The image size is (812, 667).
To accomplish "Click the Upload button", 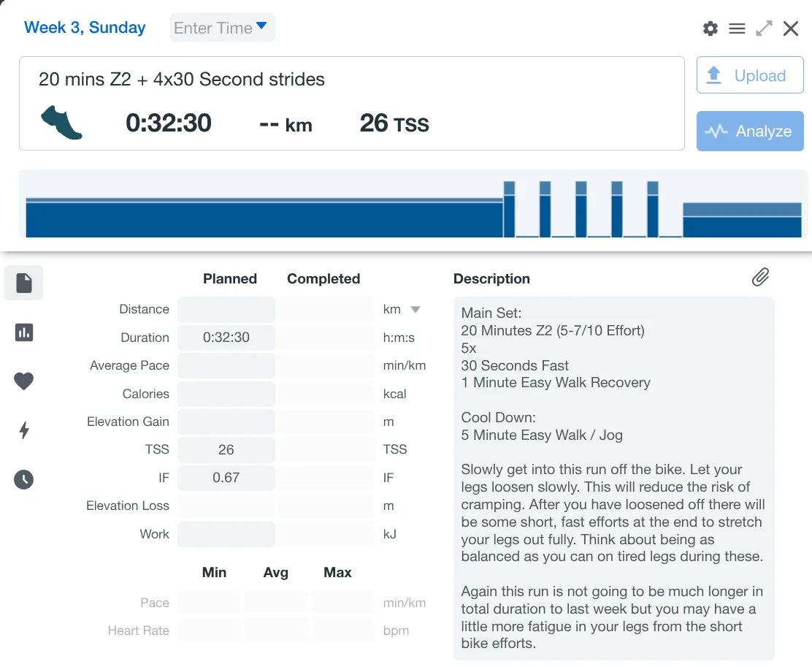I will pos(750,75).
